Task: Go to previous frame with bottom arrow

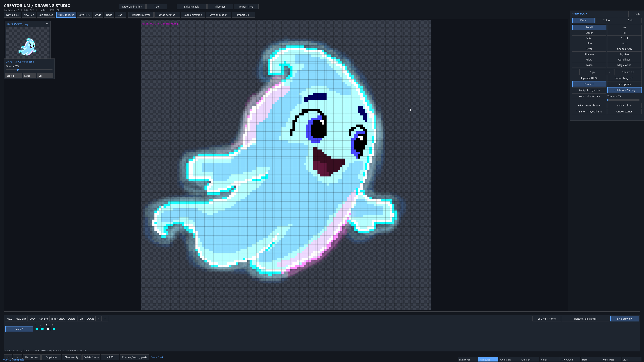Action: (8, 357)
